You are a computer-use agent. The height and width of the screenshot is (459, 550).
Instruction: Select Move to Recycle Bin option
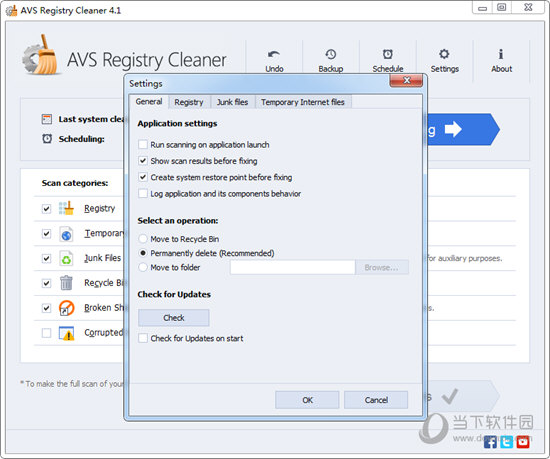tap(143, 239)
